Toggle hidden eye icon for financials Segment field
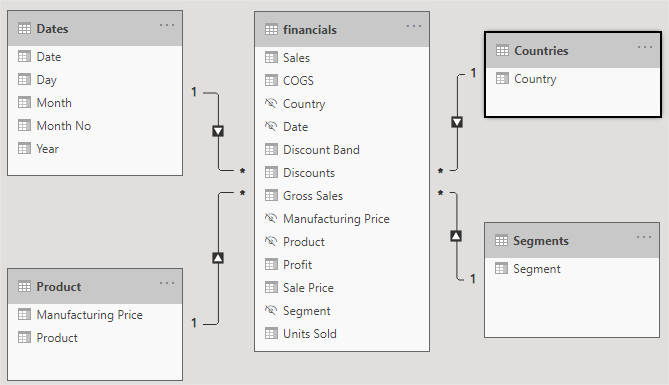 tap(271, 310)
